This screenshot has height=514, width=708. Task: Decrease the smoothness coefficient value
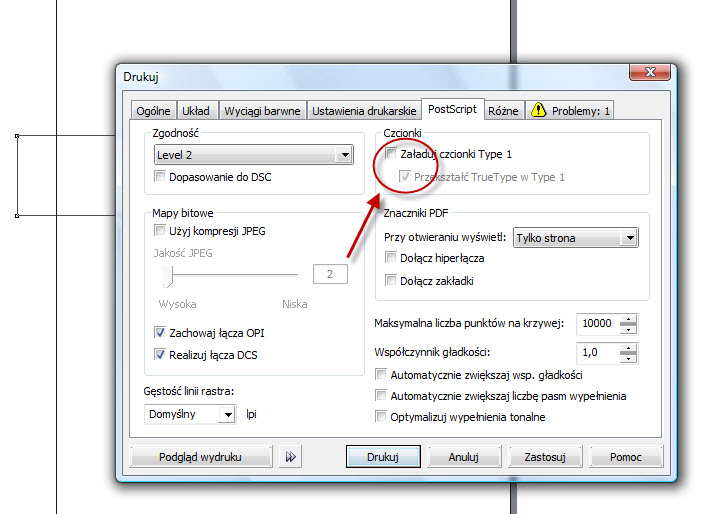(628, 357)
